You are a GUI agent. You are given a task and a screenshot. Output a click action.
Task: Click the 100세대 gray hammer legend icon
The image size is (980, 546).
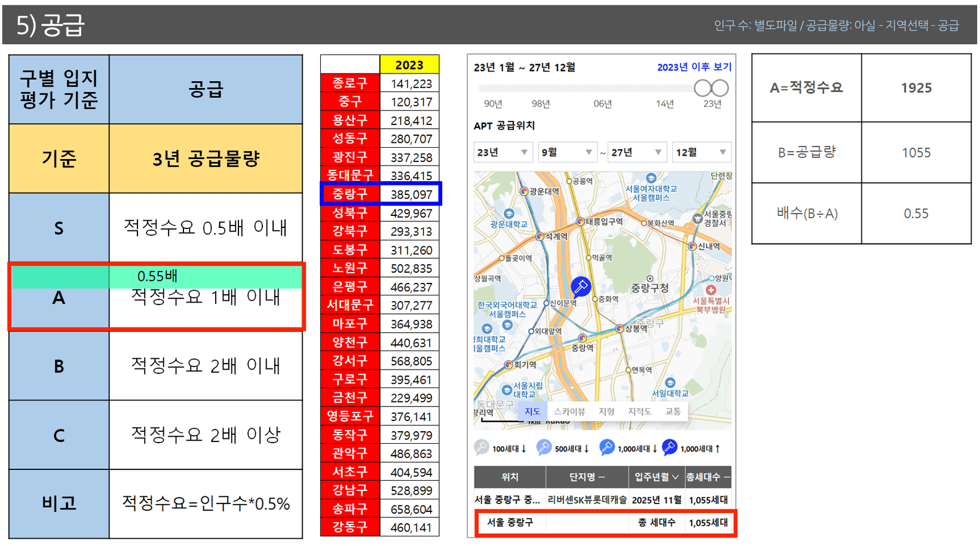481,447
